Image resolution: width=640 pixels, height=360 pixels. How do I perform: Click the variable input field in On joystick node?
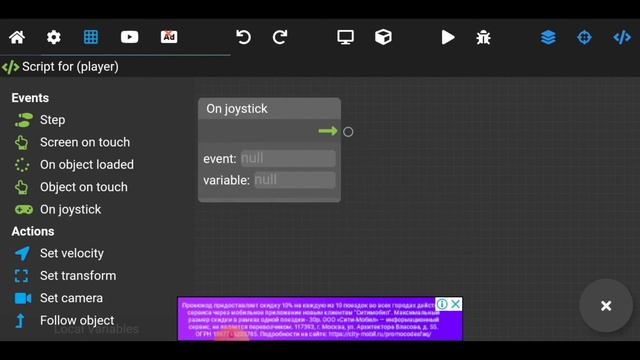click(x=295, y=180)
